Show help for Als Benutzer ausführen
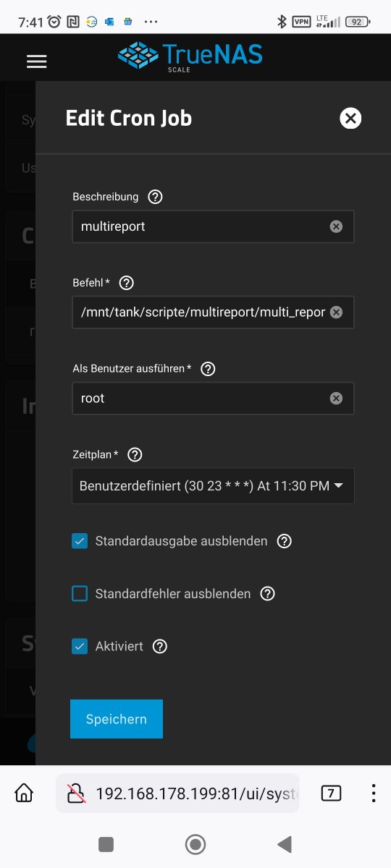 click(208, 369)
